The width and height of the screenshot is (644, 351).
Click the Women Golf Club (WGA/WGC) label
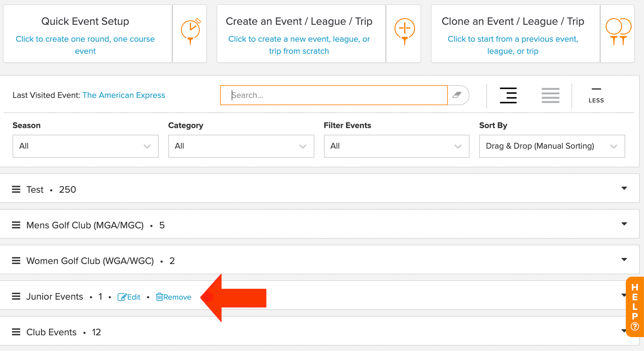[x=90, y=261]
